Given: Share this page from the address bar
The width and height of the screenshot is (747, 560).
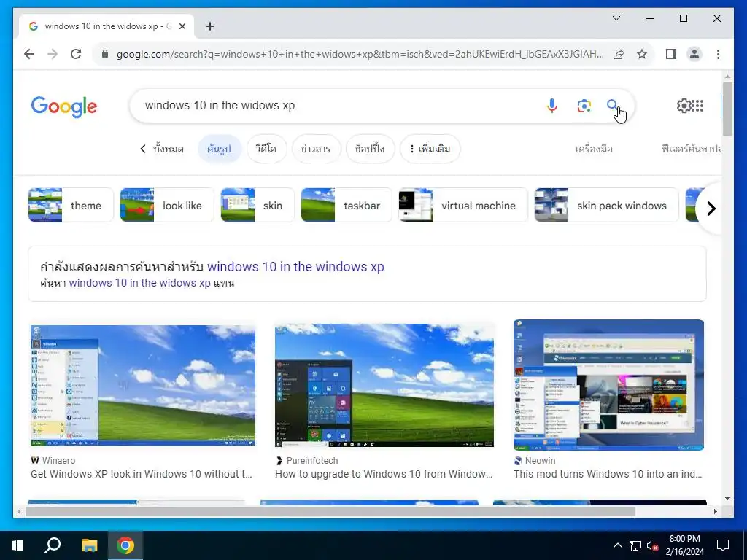Looking at the screenshot, I should click(619, 54).
